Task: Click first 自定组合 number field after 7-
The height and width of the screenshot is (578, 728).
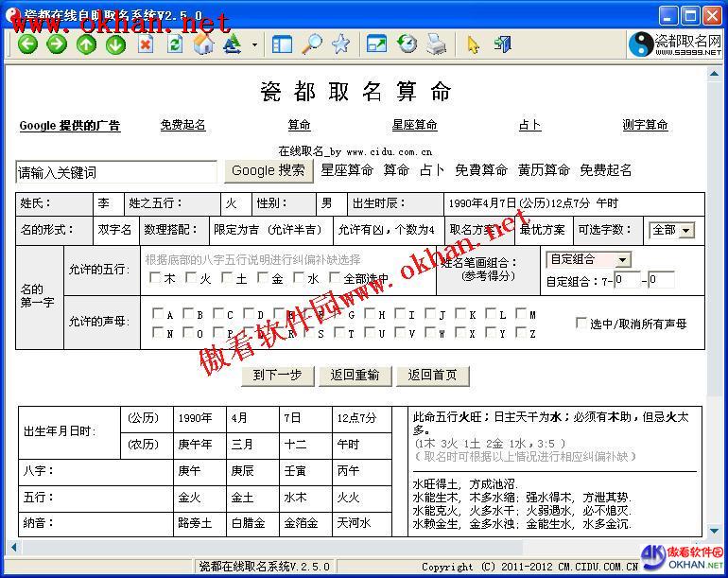Action: 627,280
